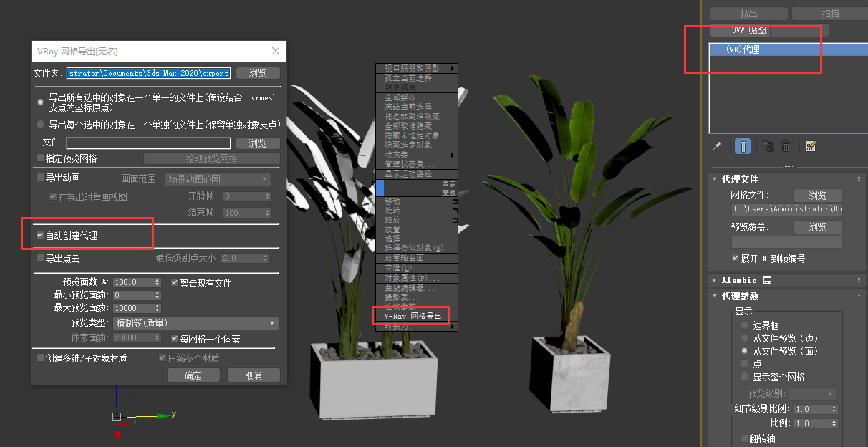Viewport: 868px width, 447px height.
Task: Select 边界框 display radio button
Action: [745, 325]
